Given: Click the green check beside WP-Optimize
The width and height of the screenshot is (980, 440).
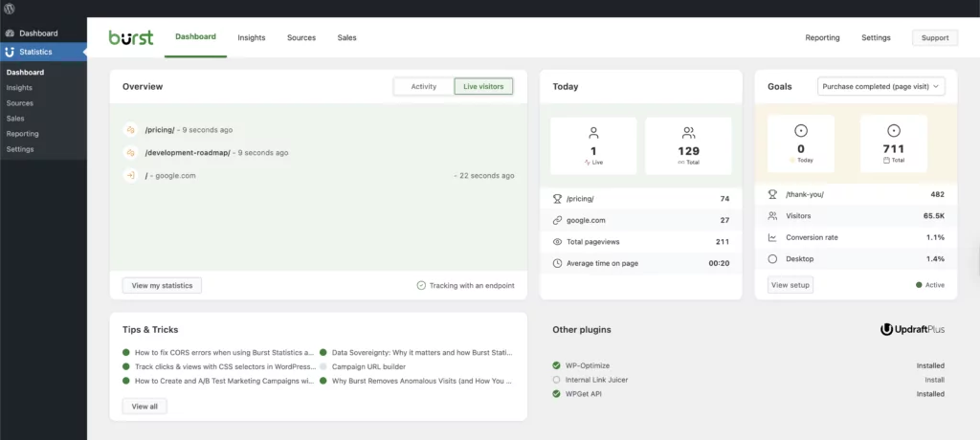Looking at the screenshot, I should click(x=556, y=365).
